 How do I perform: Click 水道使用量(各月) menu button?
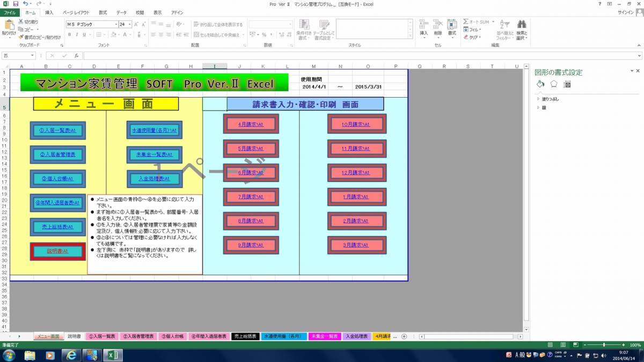coord(155,130)
